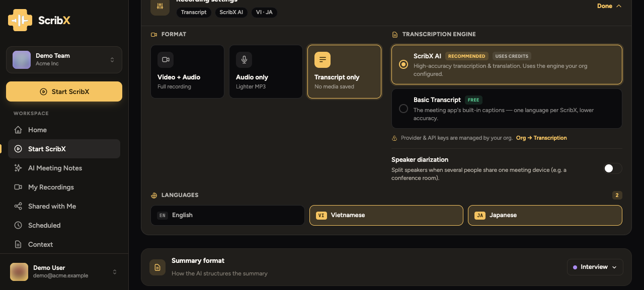The width and height of the screenshot is (644, 290).
Task: Open Start ScribX sidebar item
Action: (64, 149)
